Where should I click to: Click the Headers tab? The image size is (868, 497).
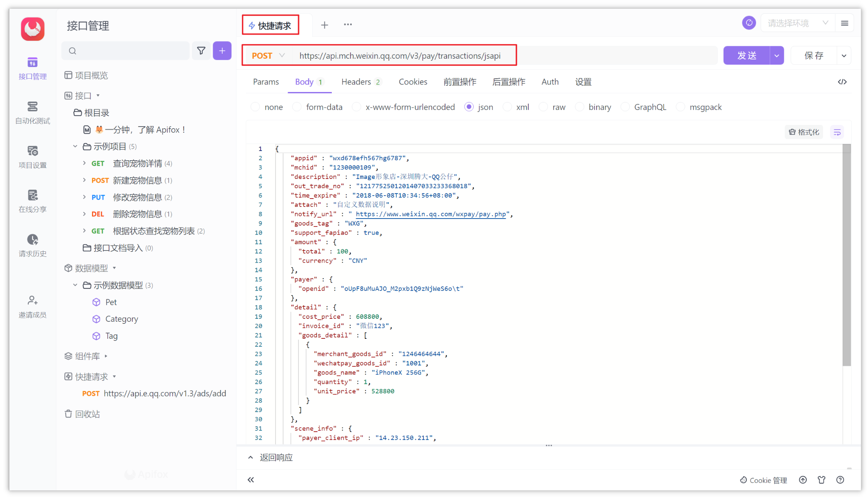[358, 82]
